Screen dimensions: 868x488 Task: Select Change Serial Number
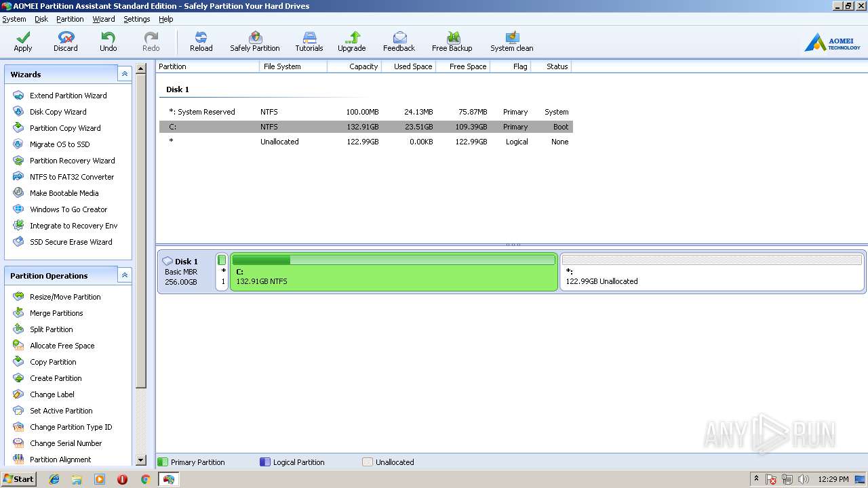tap(66, 443)
